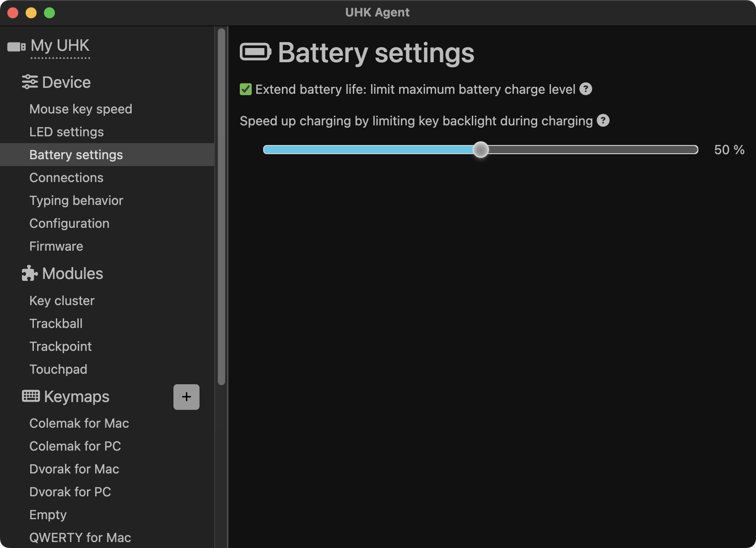Click the battery icon in page heading
Viewport: 756px width, 548px height.
pyautogui.click(x=255, y=52)
